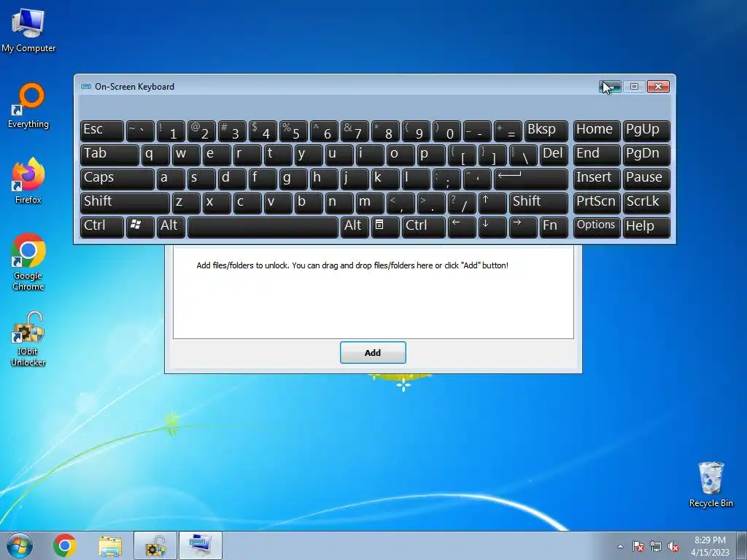The width and height of the screenshot is (747, 560).
Task: Click the context menu key on keyboard
Action: click(x=385, y=227)
